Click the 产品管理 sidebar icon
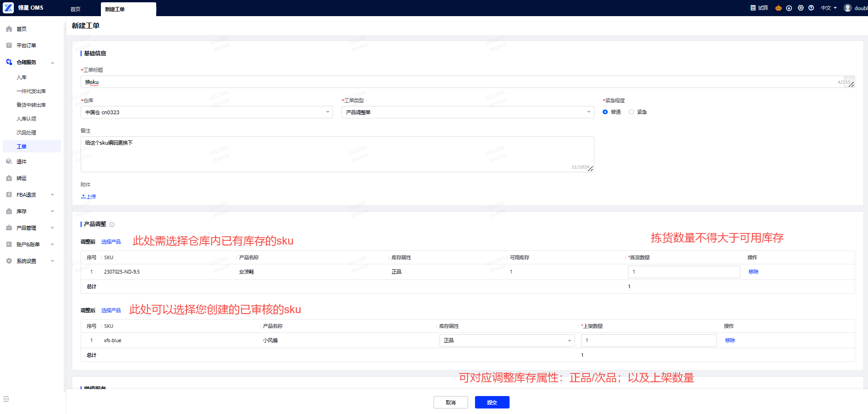 coord(9,228)
